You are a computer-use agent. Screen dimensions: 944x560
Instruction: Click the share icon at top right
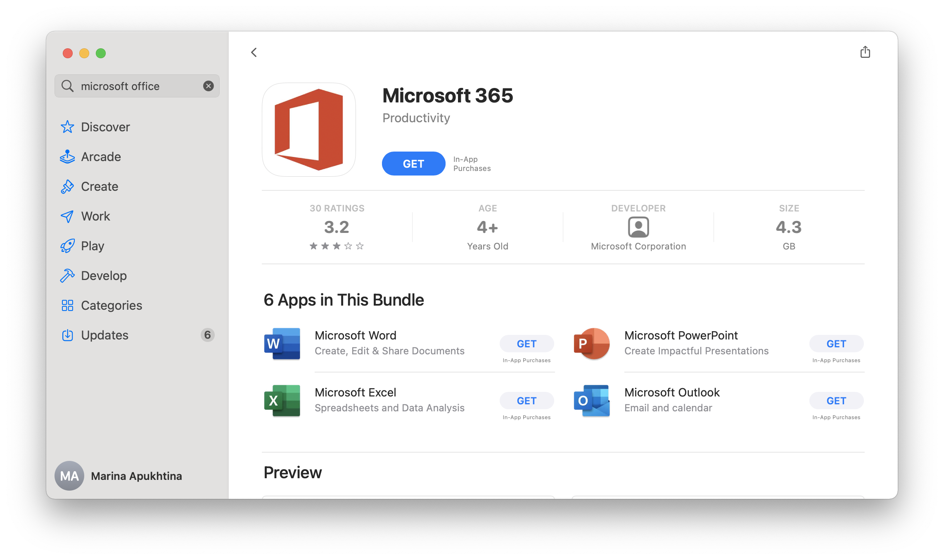(865, 52)
